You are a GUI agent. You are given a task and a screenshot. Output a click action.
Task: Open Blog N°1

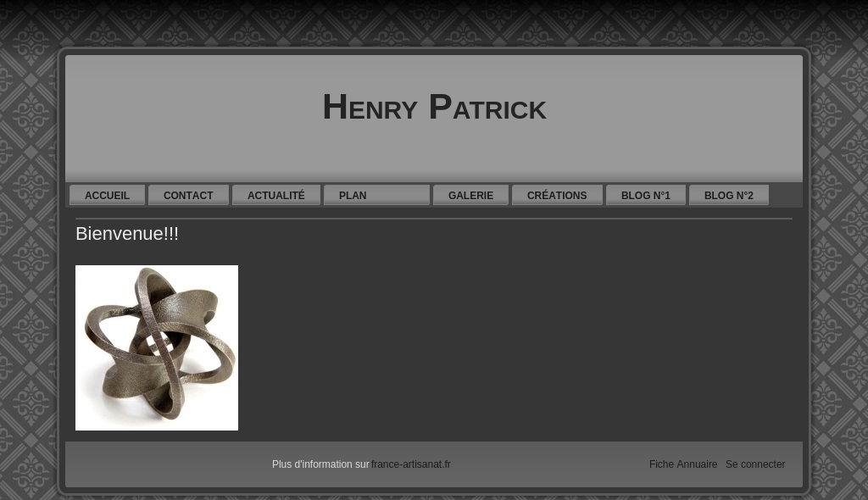pyautogui.click(x=645, y=195)
